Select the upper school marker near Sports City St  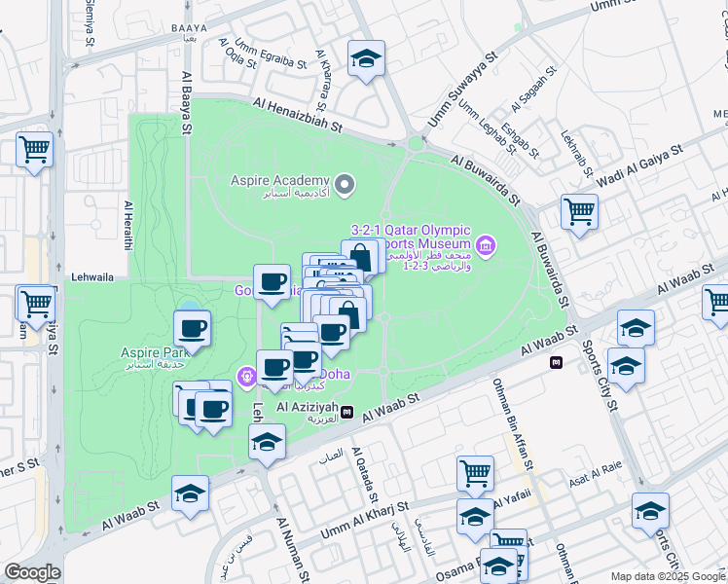pos(636,329)
